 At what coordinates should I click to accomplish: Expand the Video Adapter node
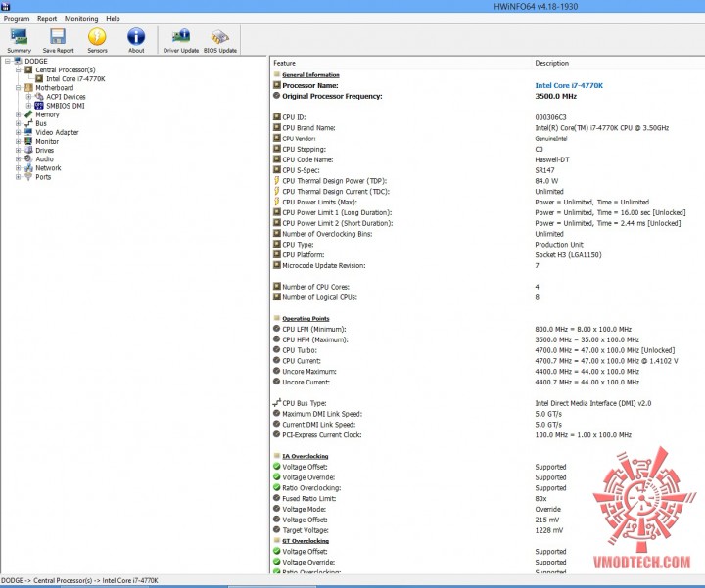click(x=18, y=132)
